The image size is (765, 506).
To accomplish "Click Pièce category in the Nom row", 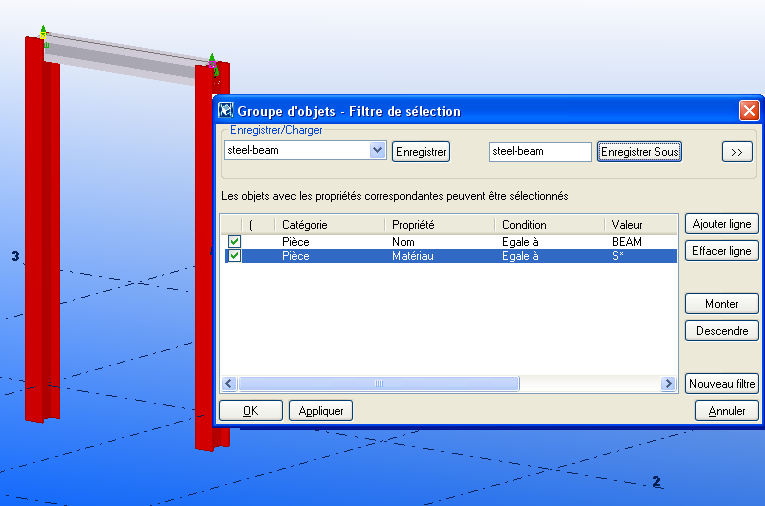I will click(296, 242).
